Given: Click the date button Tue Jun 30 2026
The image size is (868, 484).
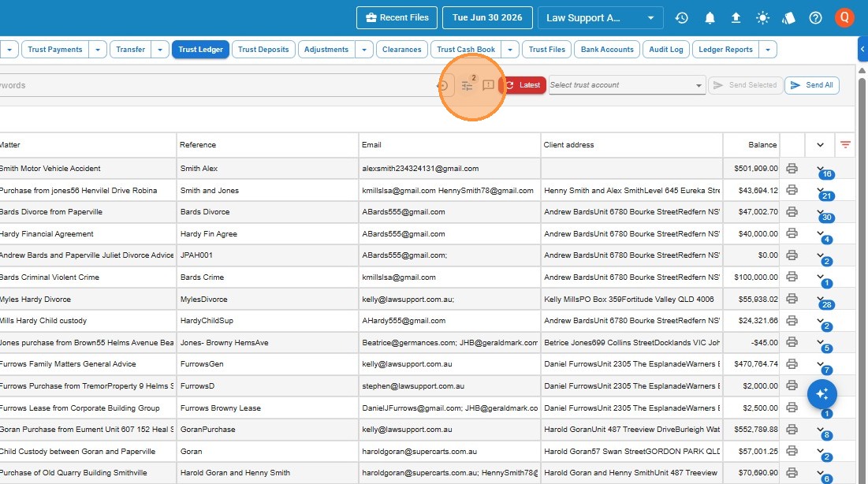Looking at the screenshot, I should (x=487, y=17).
